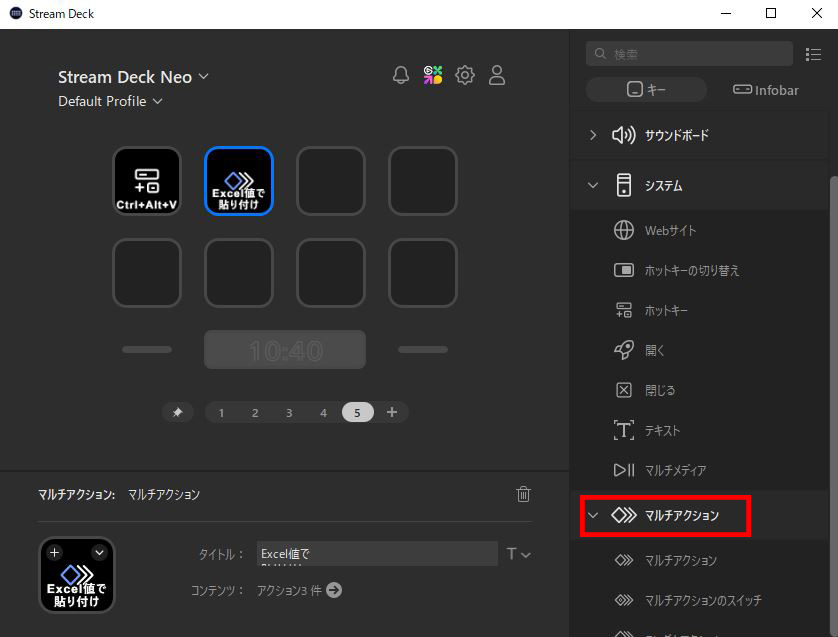The width and height of the screenshot is (838, 637).
Task: Go to page 1
Action: (221, 413)
